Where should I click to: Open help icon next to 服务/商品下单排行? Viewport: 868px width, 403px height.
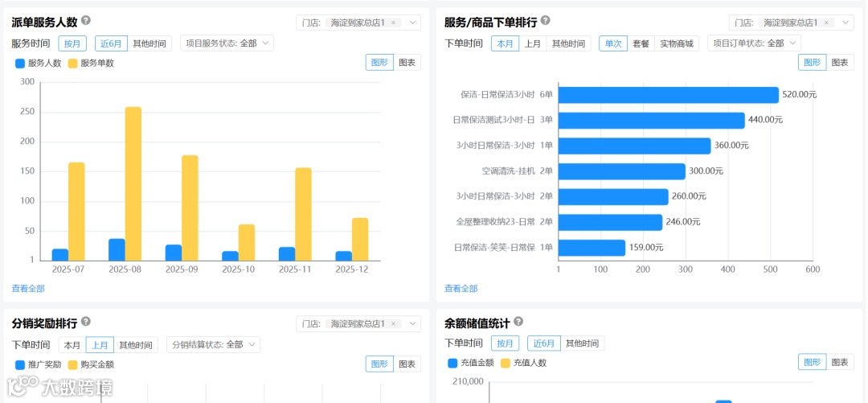pyautogui.click(x=545, y=20)
